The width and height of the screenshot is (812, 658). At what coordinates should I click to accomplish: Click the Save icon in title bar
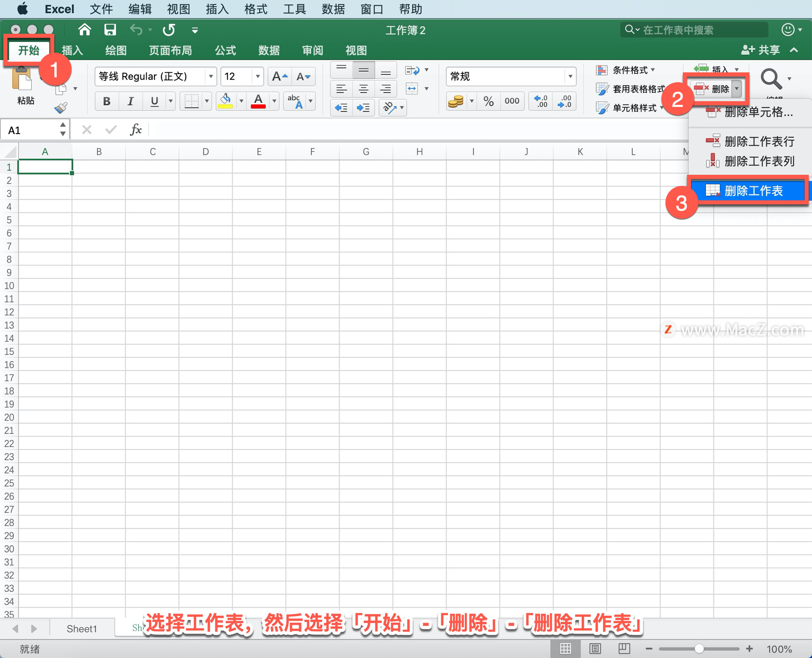(x=110, y=30)
